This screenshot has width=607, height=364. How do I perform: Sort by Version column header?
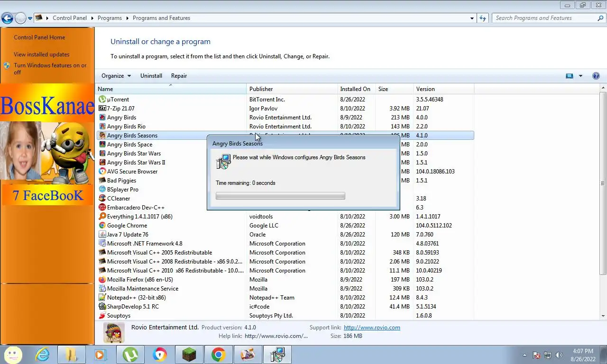[x=443, y=89]
